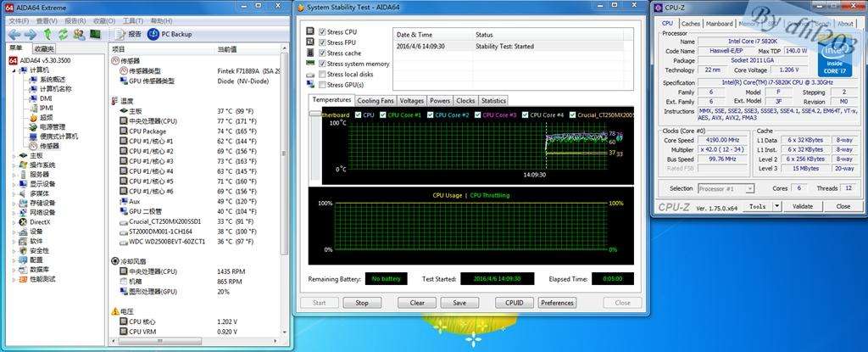Screen dimensions: 868x352
Task: Toggle Stress FPU checkbox
Action: [322, 42]
